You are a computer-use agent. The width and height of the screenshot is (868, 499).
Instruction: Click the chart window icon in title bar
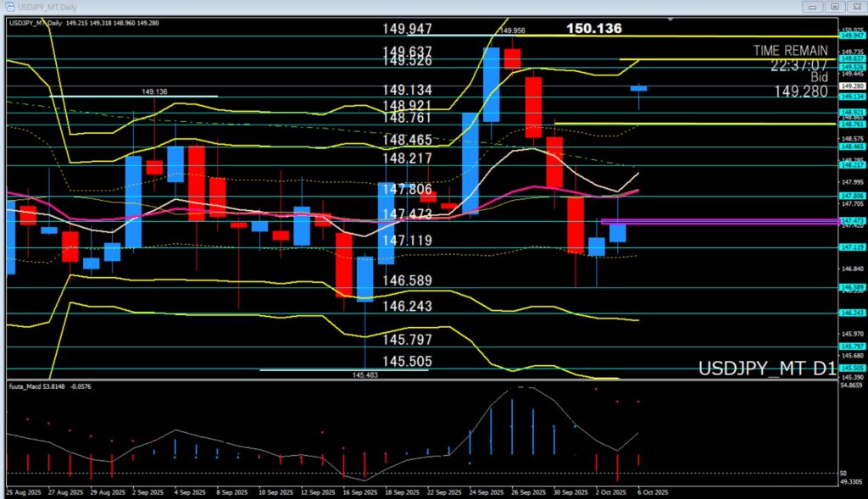pyautogui.click(x=7, y=7)
